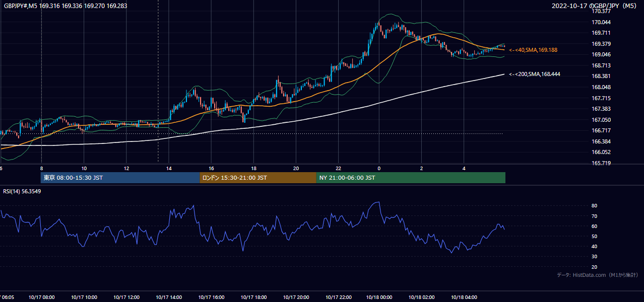Viewport: 644px width, 302px height.
Task: Click hour label 18 under the price chart
Action: [x=253, y=169]
